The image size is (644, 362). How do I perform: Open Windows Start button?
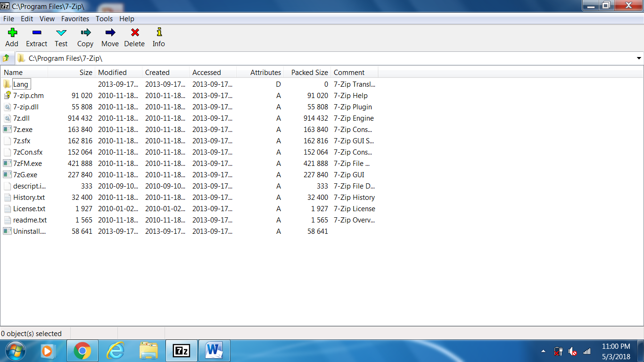coord(16,351)
